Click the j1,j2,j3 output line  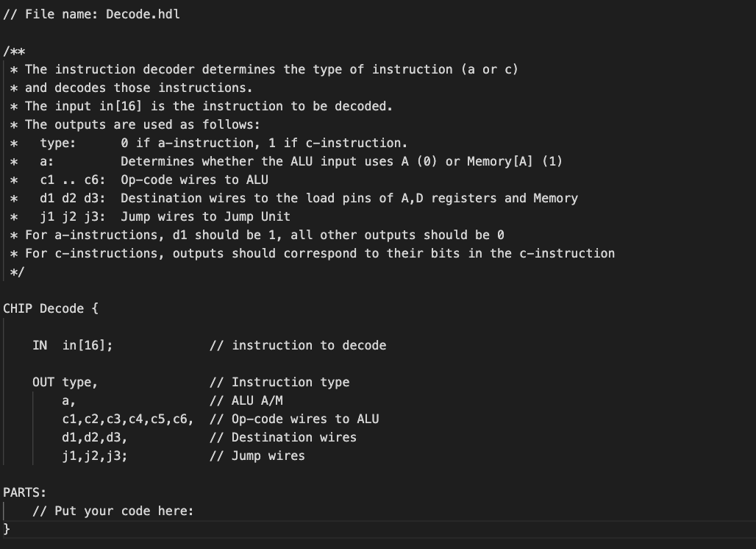(x=94, y=456)
